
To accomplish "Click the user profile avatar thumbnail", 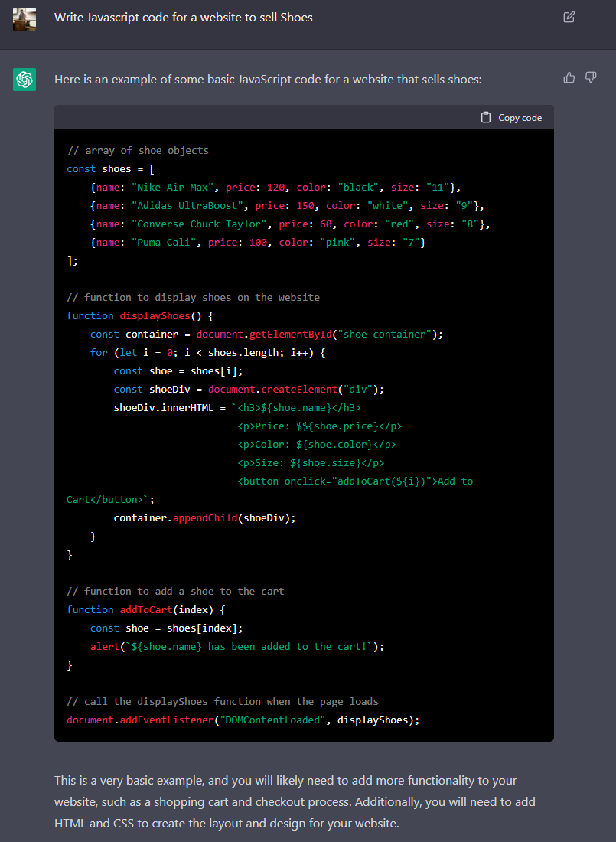I will [24, 19].
